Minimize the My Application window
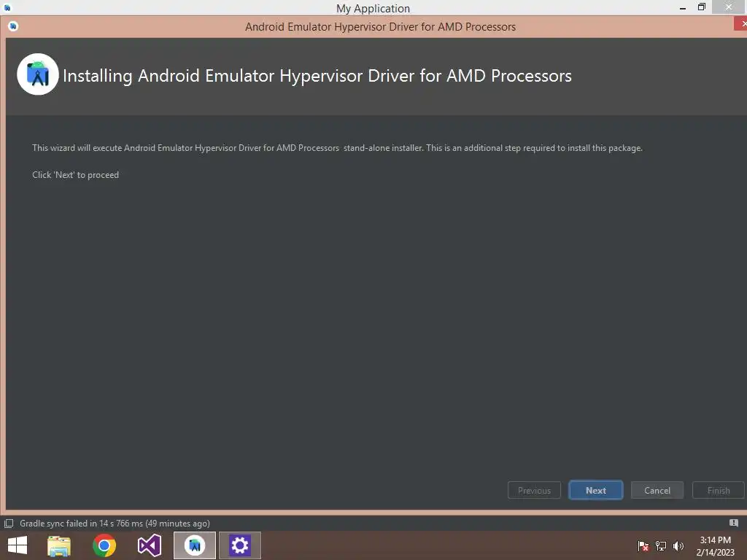This screenshot has height=560, width=747. [x=683, y=7]
